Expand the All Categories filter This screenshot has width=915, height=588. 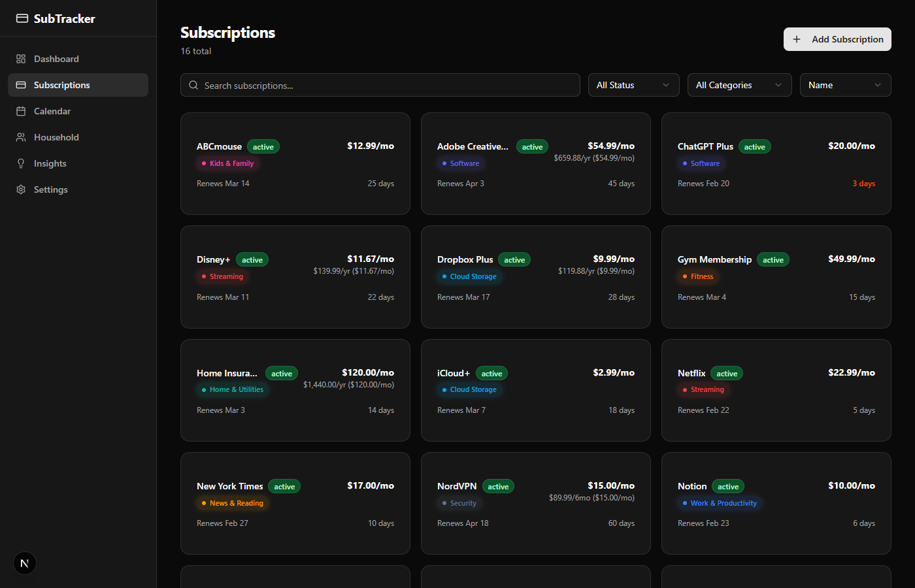pos(739,85)
